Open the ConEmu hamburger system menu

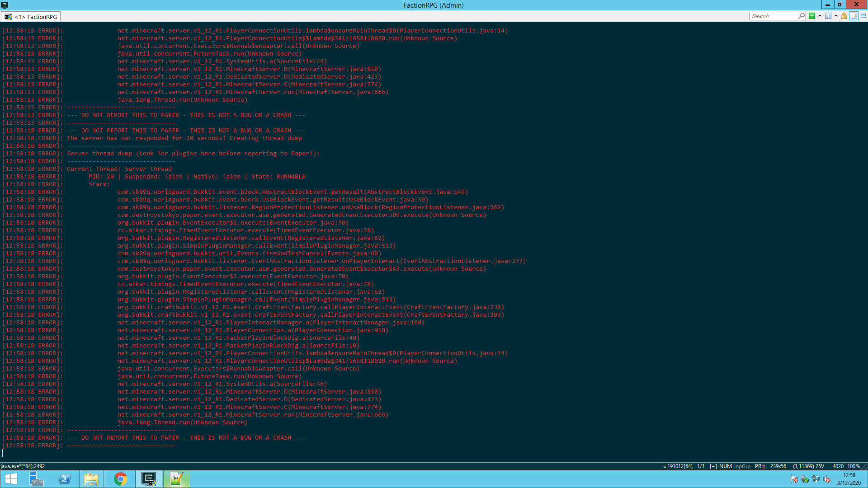tap(863, 16)
